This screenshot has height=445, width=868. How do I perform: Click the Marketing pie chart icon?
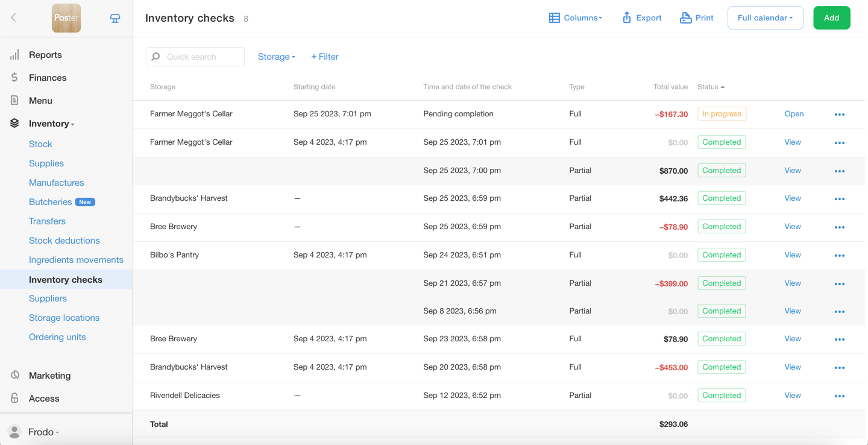coord(14,375)
